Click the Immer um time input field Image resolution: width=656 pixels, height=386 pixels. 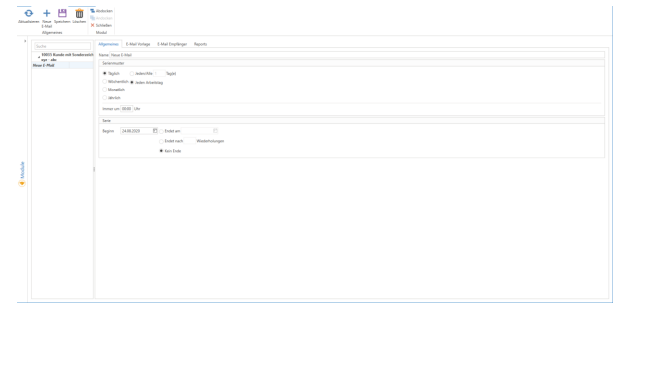point(126,109)
